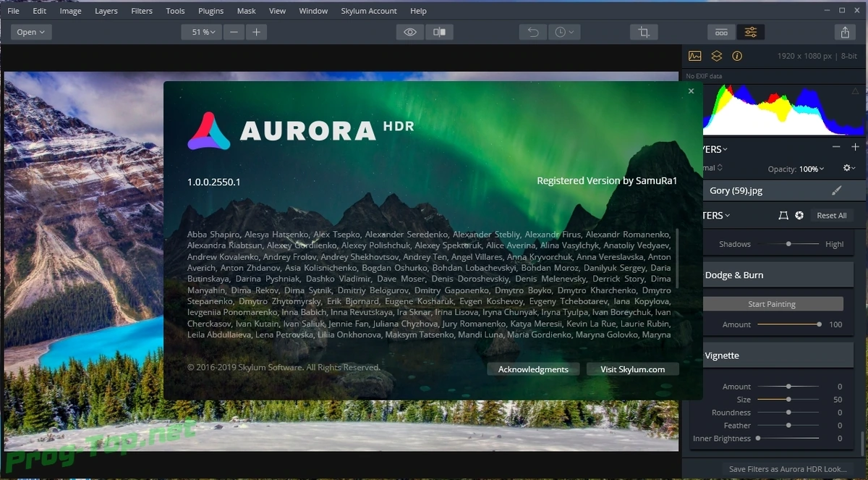Open the lens correction transform icon

click(x=783, y=216)
